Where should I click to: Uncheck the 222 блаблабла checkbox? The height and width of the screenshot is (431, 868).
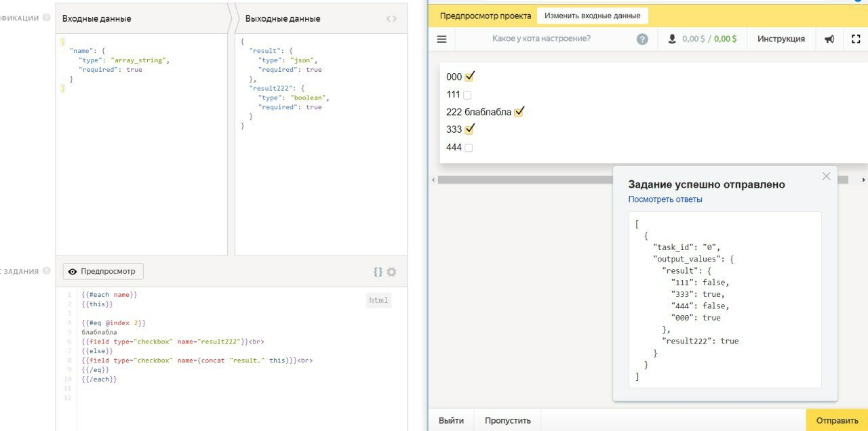519,112
